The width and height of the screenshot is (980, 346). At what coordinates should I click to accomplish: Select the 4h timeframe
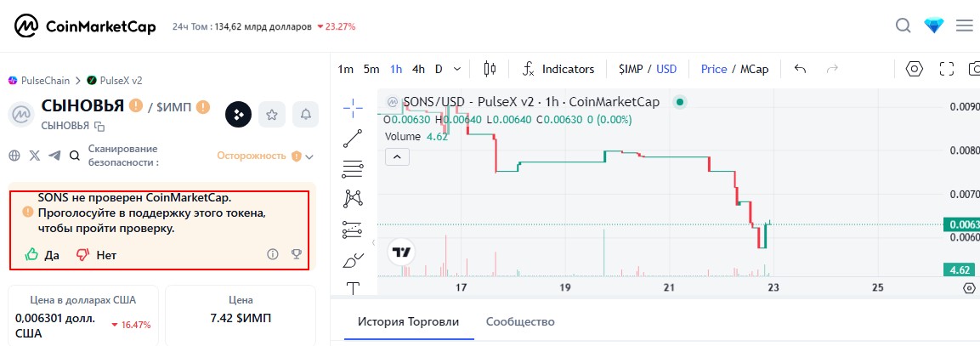point(419,69)
